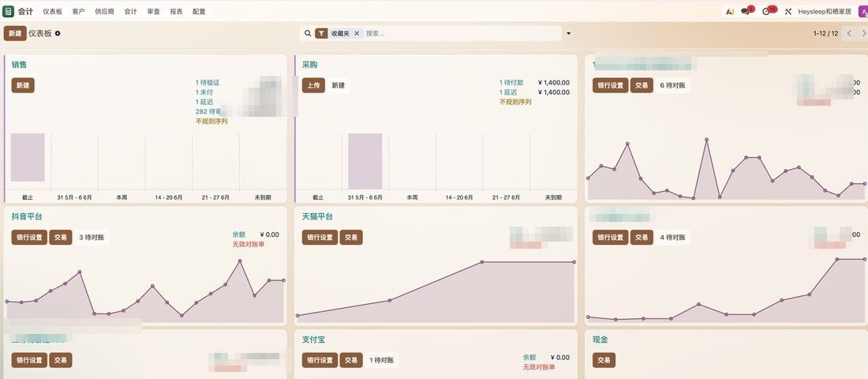868x379 pixels.
Task: Go to previous page with left arrow
Action: pos(849,33)
